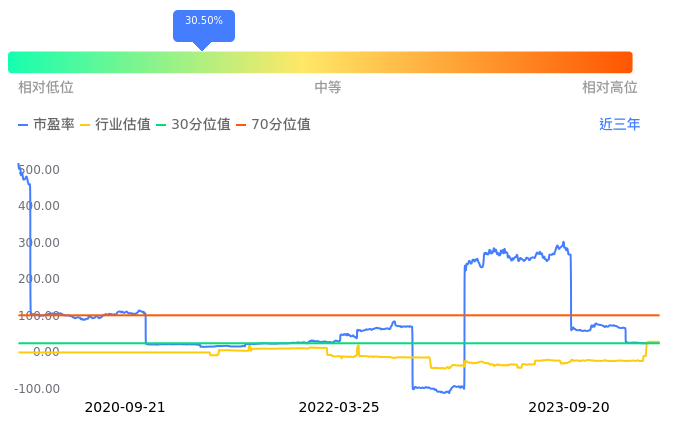The height and width of the screenshot is (442, 686).
Task: Click the 300.00 y-axis label
Action: click(40, 243)
